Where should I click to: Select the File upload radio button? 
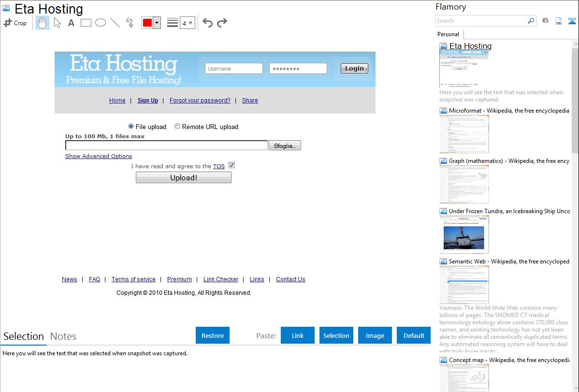(x=131, y=127)
